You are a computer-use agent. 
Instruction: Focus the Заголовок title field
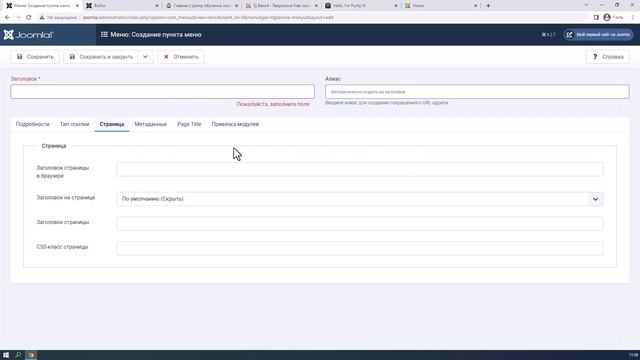pos(162,92)
